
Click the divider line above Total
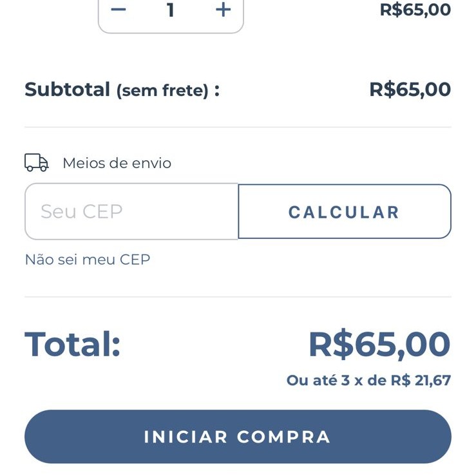[x=238, y=297]
